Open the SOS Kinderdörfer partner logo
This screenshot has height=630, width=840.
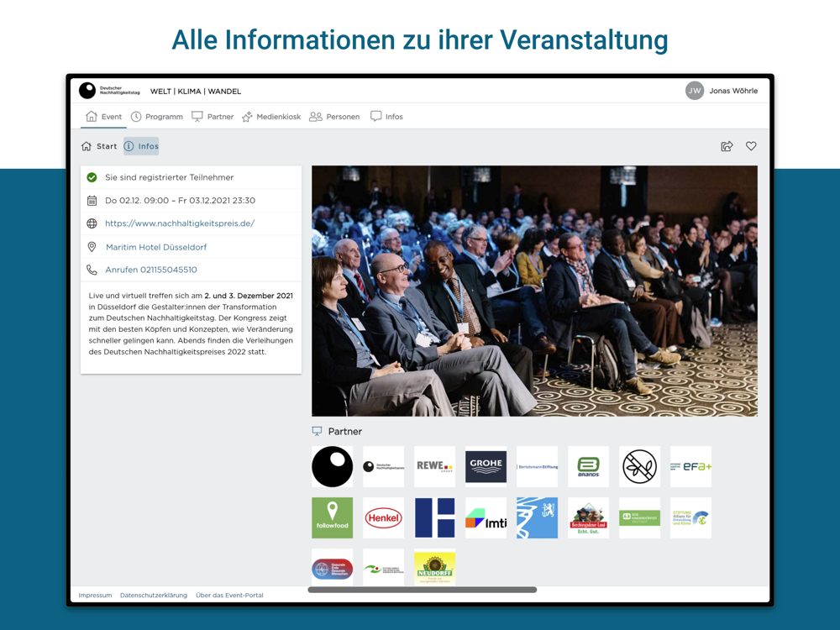tap(639, 518)
